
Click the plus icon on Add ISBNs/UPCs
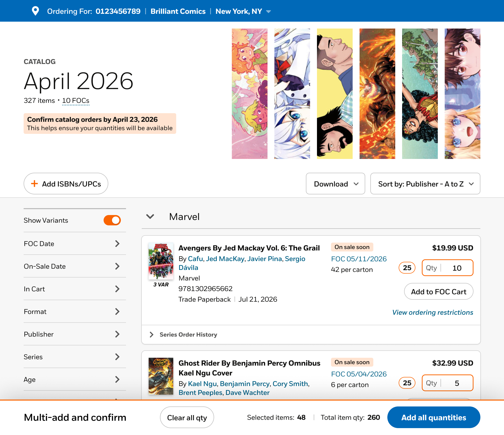tap(34, 184)
